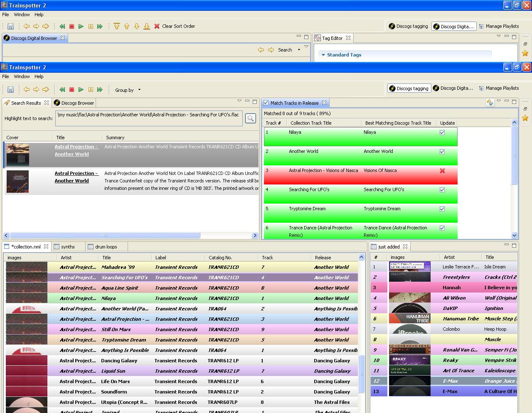The width and height of the screenshot is (532, 413).
Task: Click the move-up arrow icon next to move-to-top
Action: 127,26
